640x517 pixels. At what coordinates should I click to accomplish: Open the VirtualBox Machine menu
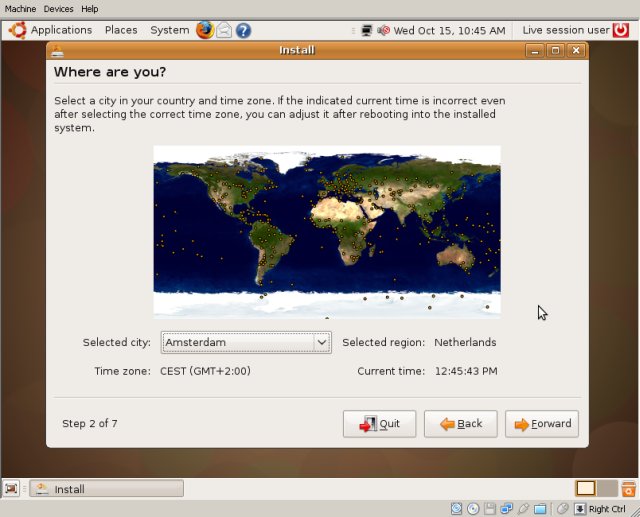point(20,9)
